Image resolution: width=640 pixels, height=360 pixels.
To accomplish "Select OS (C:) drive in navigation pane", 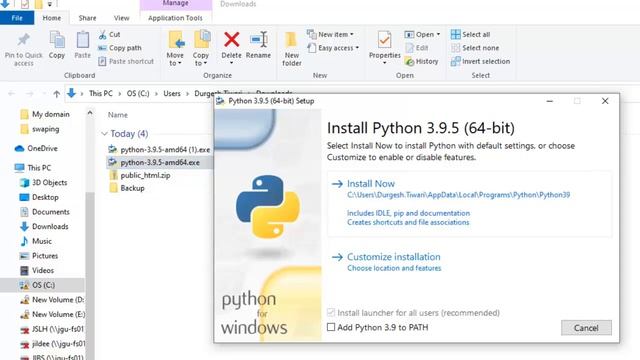I will click(x=42, y=285).
